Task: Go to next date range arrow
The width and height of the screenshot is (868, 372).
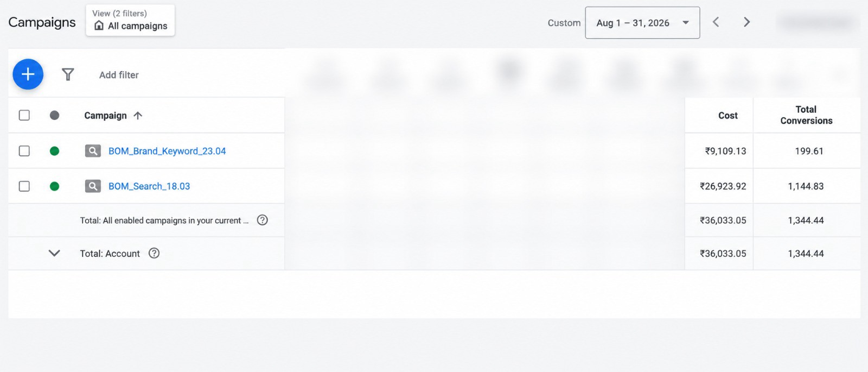Action: pos(747,22)
